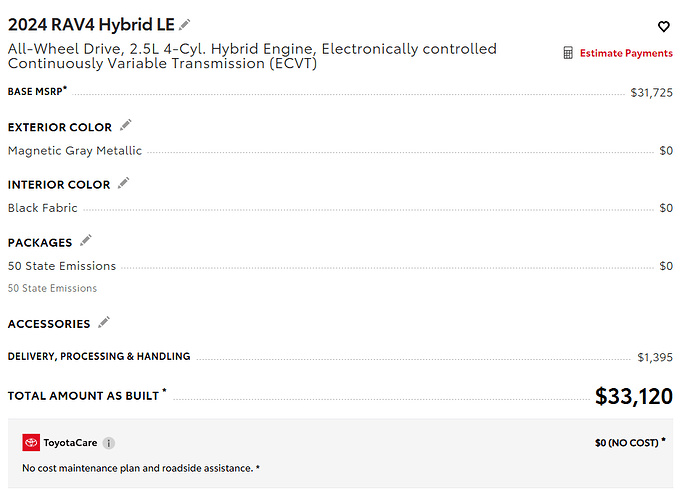
Task: Click the Total Amount As Built label
Action: coord(84,396)
